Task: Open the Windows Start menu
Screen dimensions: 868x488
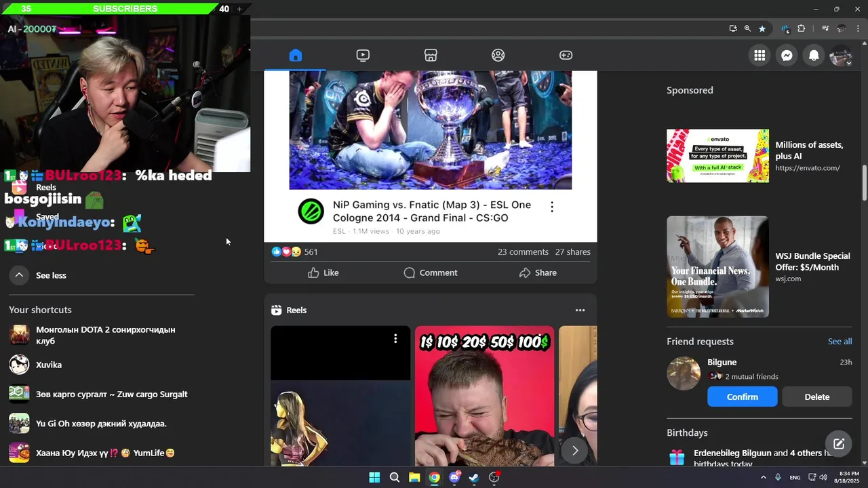Action: click(x=374, y=477)
